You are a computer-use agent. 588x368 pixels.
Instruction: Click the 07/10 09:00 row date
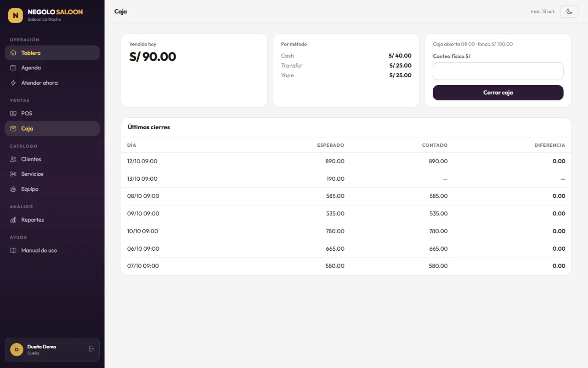143,266
